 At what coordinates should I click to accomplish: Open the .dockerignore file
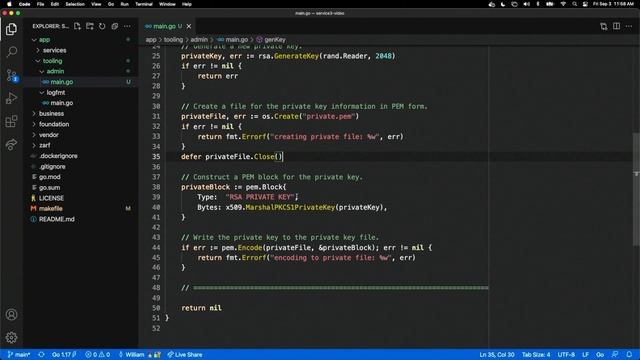point(58,156)
